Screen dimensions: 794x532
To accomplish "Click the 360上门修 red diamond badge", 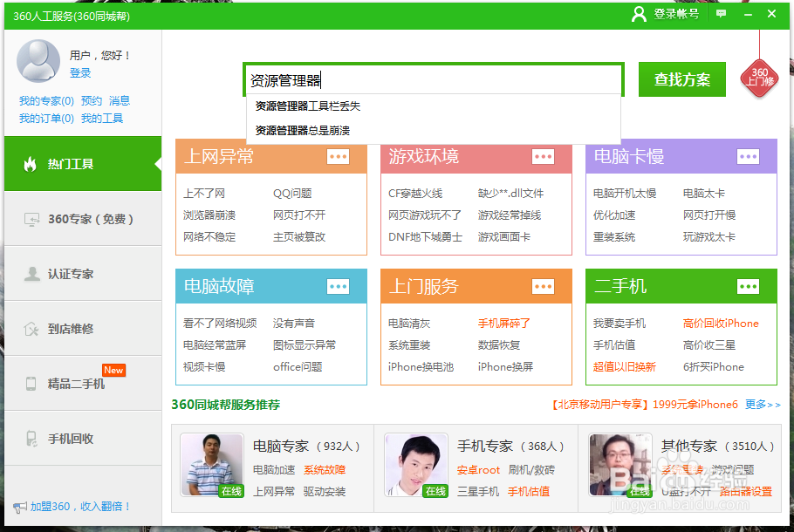I will coord(759,77).
